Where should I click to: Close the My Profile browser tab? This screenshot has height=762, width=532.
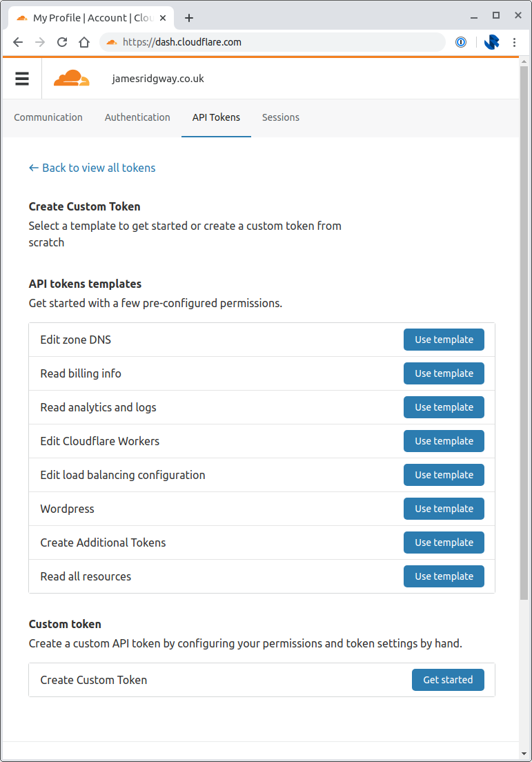coord(163,18)
